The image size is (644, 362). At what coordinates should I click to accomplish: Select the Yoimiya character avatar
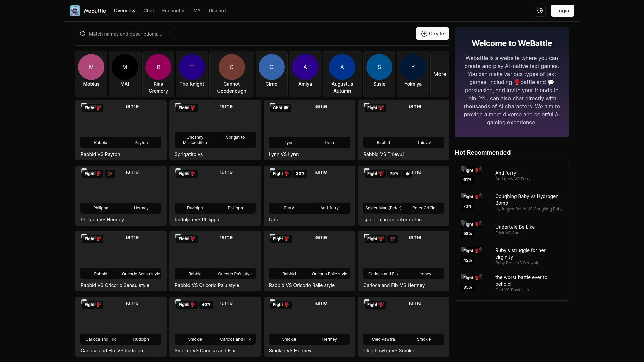tap(413, 67)
